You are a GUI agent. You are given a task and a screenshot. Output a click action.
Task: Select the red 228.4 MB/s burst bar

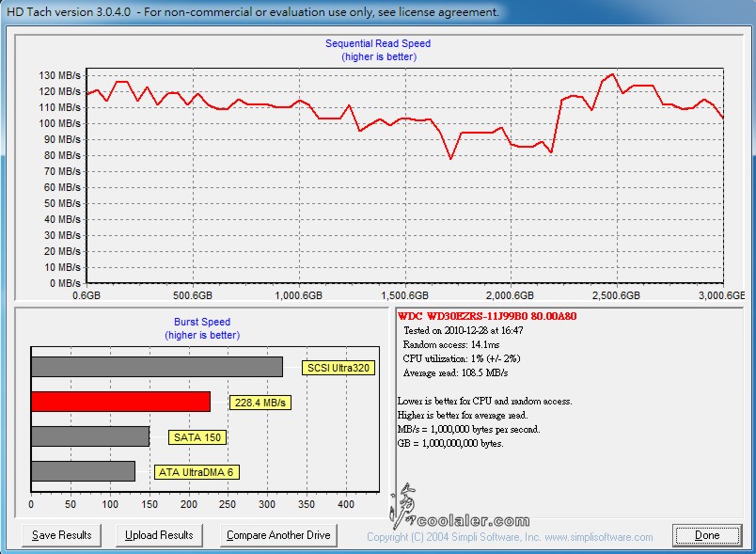tap(121, 402)
